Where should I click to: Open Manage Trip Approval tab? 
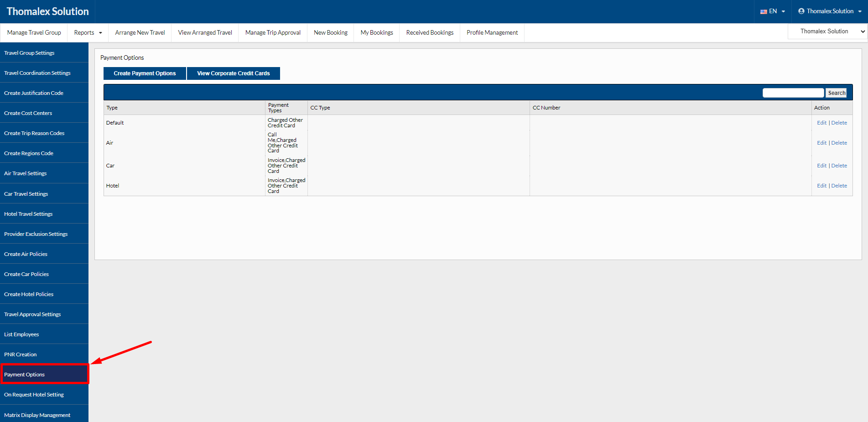(x=273, y=33)
